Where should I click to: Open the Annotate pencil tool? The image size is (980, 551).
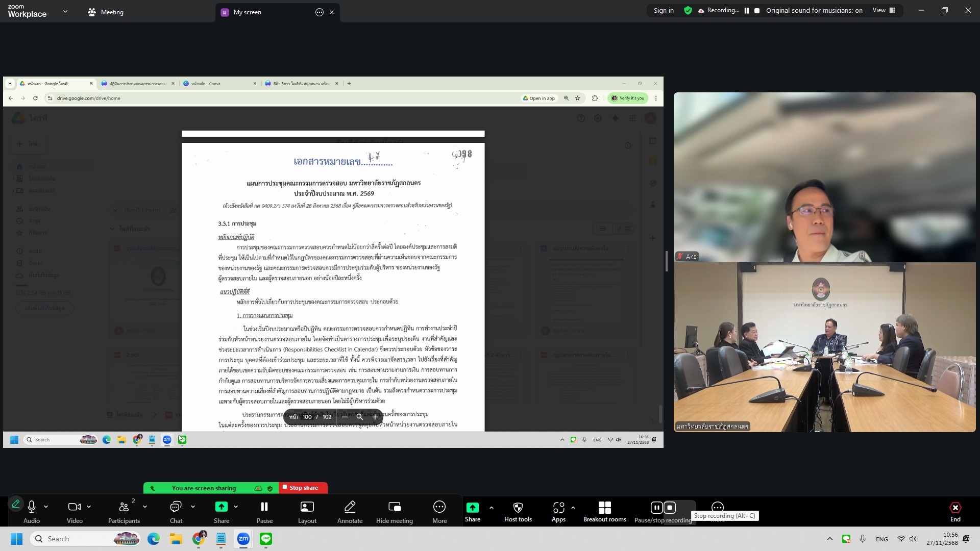point(350,507)
